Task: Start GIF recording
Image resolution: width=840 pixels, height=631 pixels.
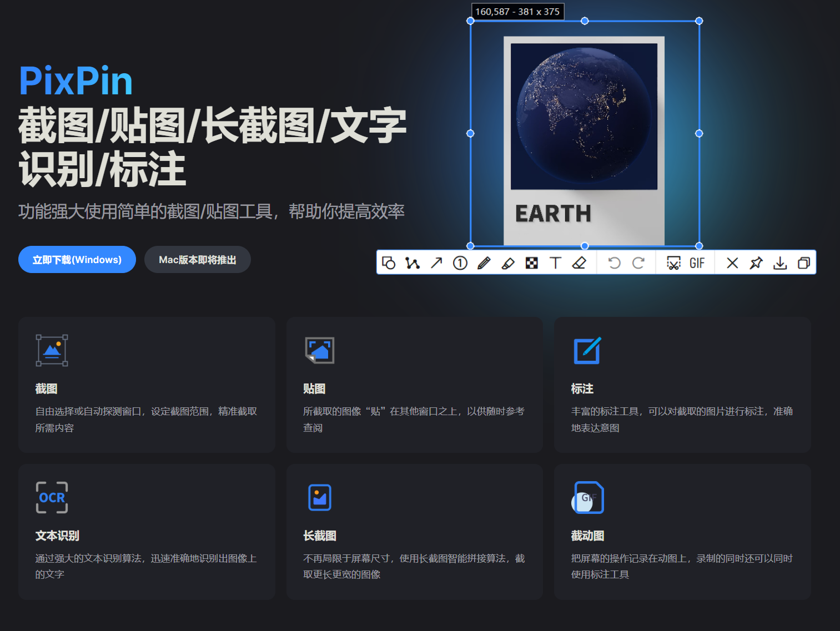Action: point(697,263)
